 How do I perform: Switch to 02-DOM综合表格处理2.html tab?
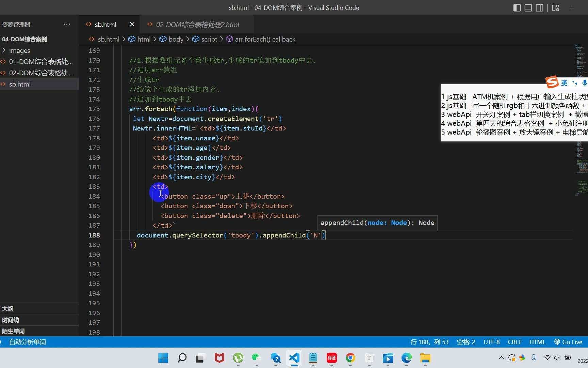(x=197, y=25)
